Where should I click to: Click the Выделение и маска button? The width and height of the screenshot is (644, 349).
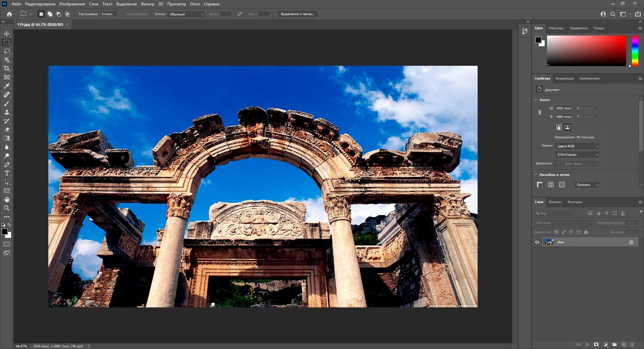point(298,14)
